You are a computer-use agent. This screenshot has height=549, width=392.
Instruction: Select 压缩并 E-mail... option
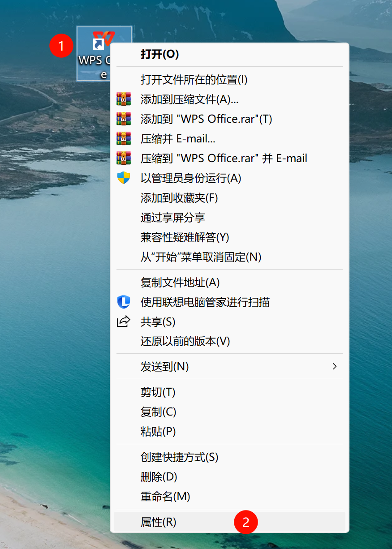click(x=229, y=139)
